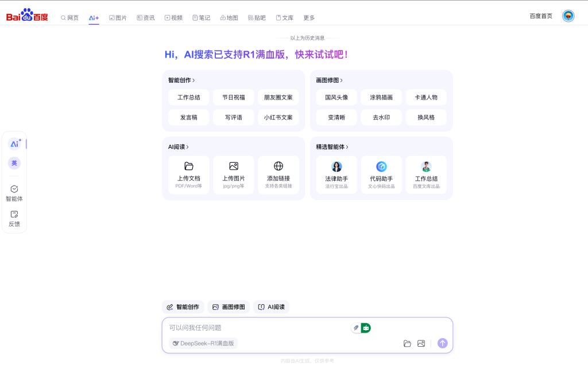The height and width of the screenshot is (368, 588).
Task: Switch to the 笔记 tab
Action: pyautogui.click(x=201, y=18)
